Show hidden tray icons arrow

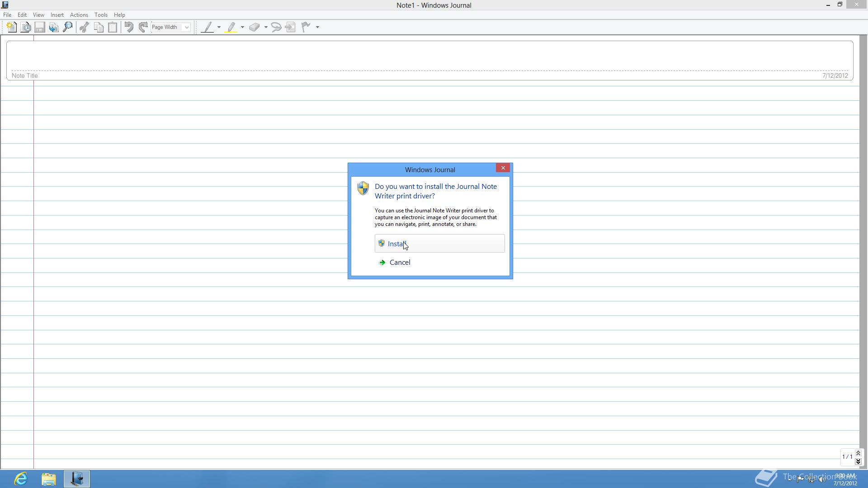click(789, 479)
